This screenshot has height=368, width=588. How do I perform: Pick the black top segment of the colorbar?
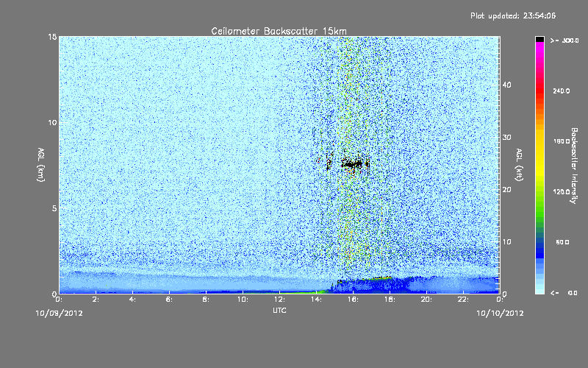click(x=539, y=39)
